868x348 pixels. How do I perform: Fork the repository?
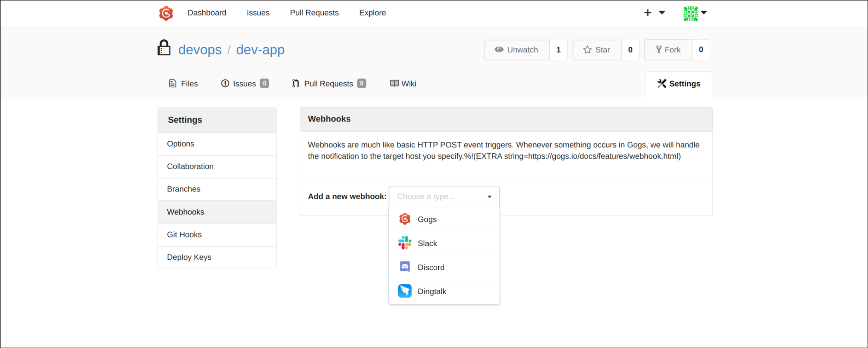[668, 50]
